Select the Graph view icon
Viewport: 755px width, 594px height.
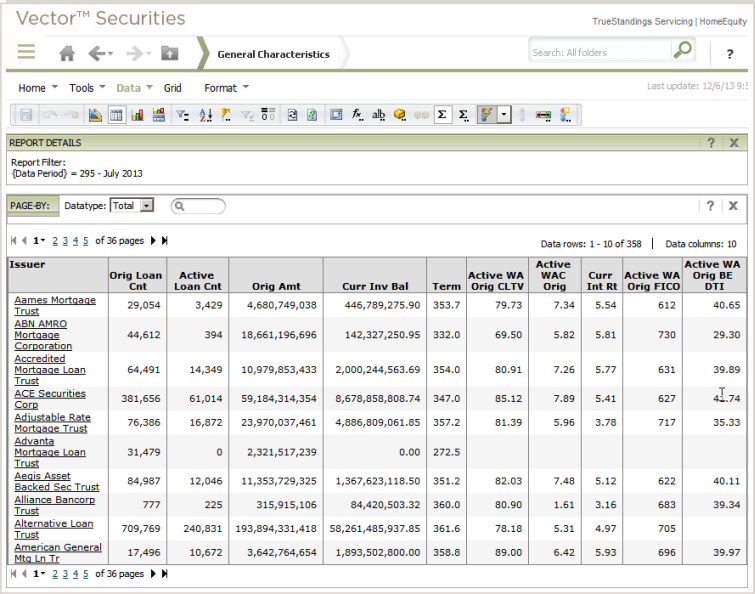pyautogui.click(x=137, y=115)
